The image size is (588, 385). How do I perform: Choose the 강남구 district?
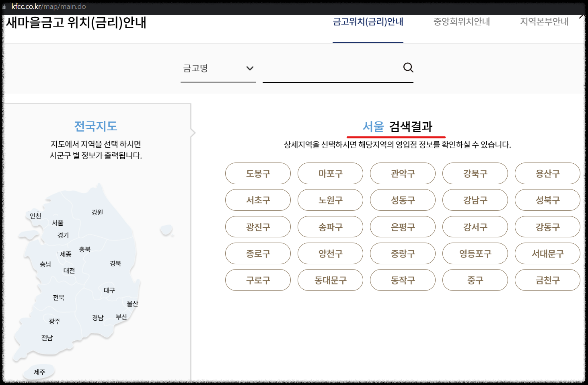[x=475, y=200]
